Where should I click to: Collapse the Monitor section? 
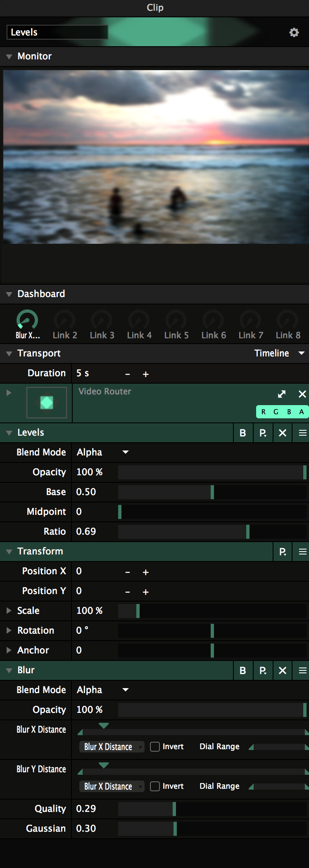[9, 57]
